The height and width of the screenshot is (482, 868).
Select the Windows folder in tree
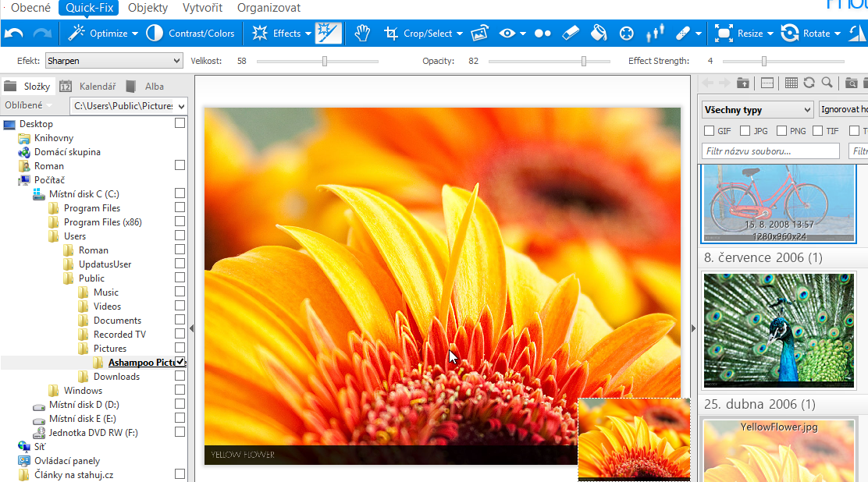click(83, 390)
